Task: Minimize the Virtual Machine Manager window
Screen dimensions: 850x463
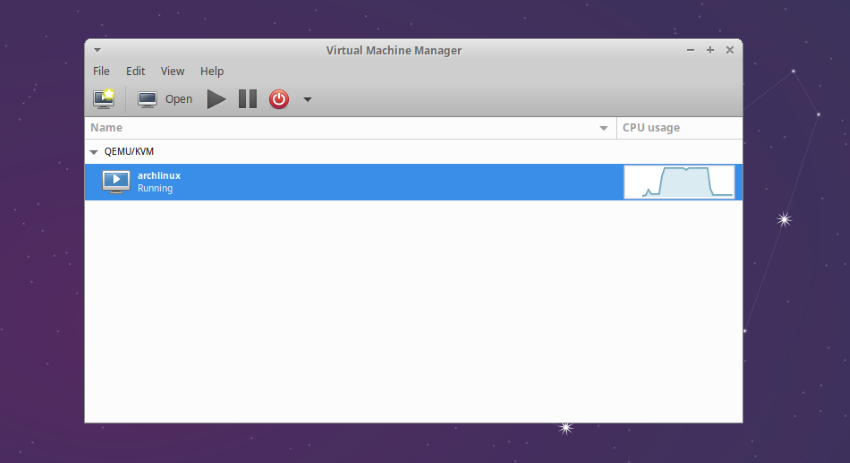Action: point(690,50)
